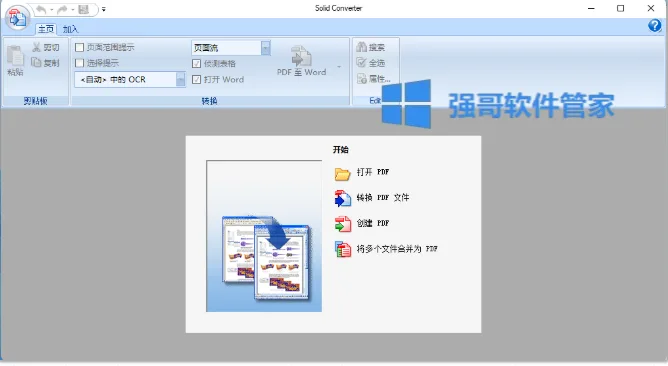Click the 属性 properties icon
Viewport: 668px width, 366px height.
tap(362, 78)
